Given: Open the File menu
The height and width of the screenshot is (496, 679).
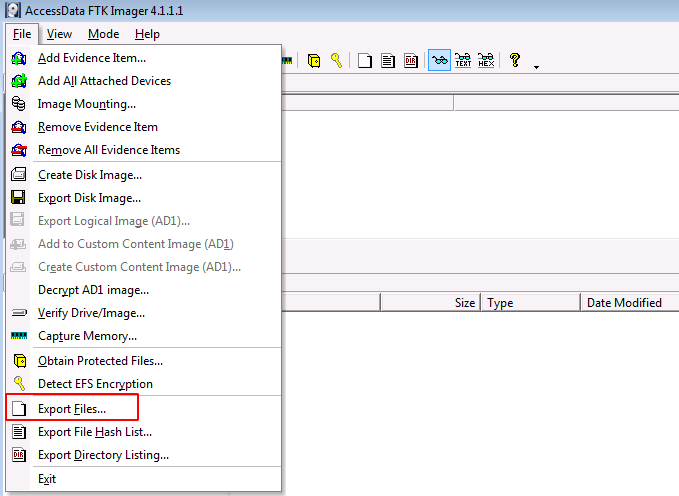Looking at the screenshot, I should (22, 34).
